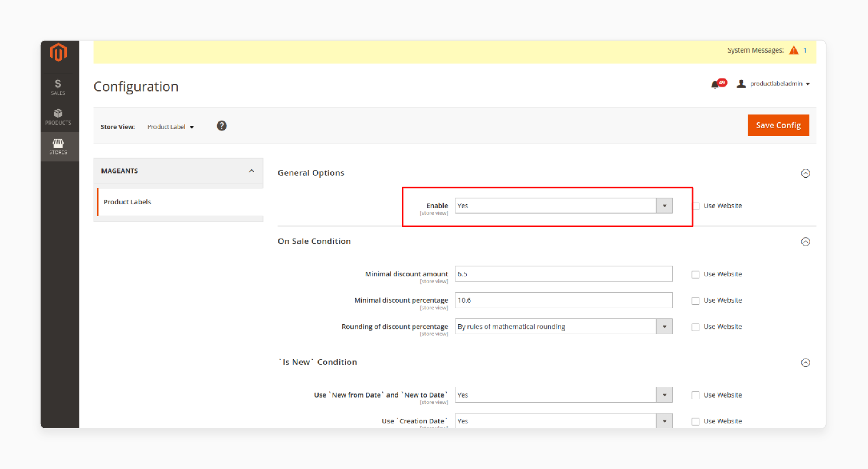This screenshot has width=868, height=469.
Task: Click the Save Config button
Action: click(778, 125)
